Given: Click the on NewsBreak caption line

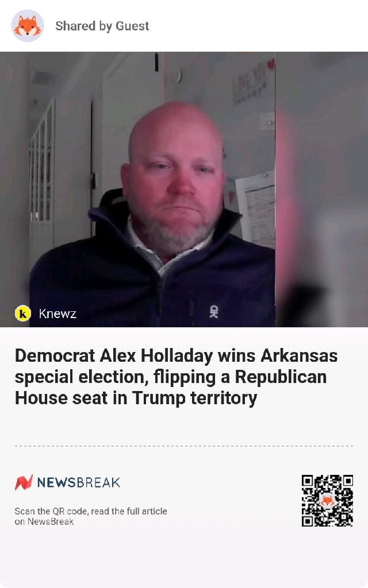Looking at the screenshot, I should pos(44,521).
